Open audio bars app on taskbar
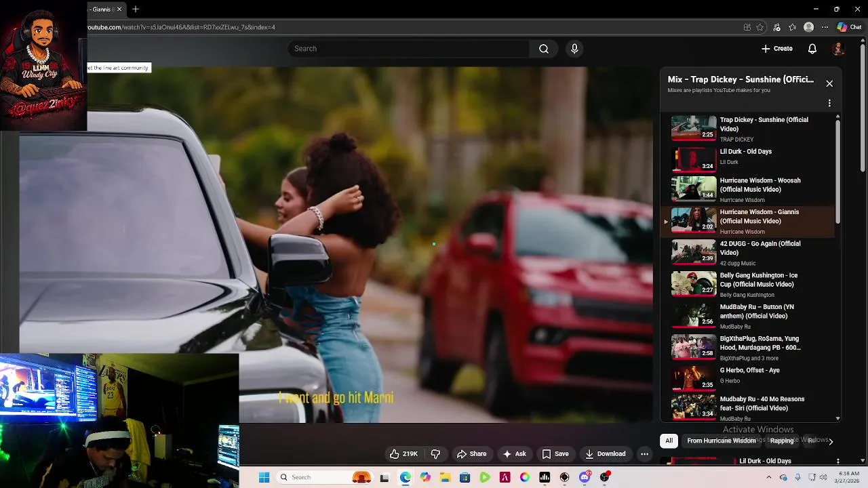The width and height of the screenshot is (868, 488). pyautogui.click(x=545, y=477)
